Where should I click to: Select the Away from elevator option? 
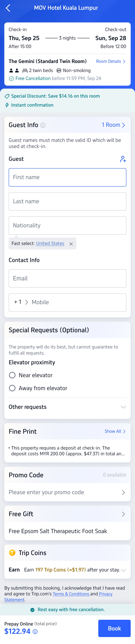pos(12,388)
